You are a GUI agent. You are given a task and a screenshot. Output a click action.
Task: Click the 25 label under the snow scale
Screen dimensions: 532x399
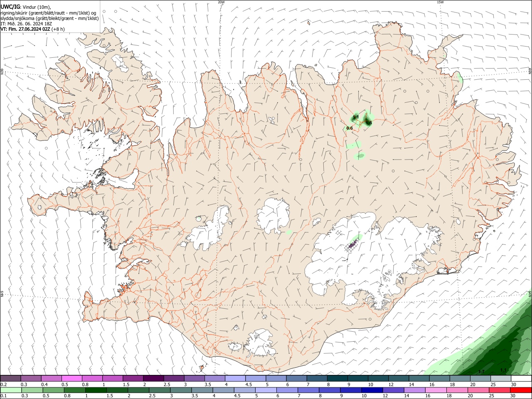pyautogui.click(x=493, y=384)
